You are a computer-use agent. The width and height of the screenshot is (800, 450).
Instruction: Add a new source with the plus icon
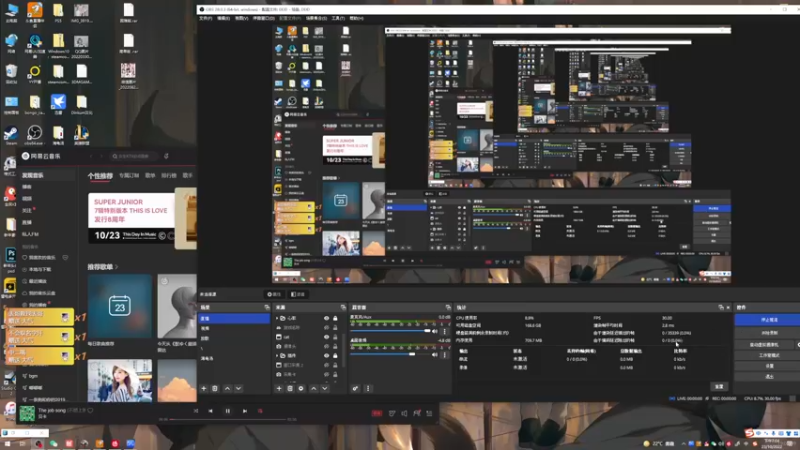coord(279,389)
